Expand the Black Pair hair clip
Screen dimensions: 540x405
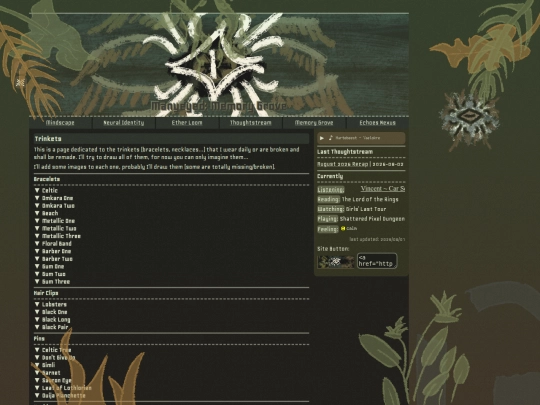[51, 327]
